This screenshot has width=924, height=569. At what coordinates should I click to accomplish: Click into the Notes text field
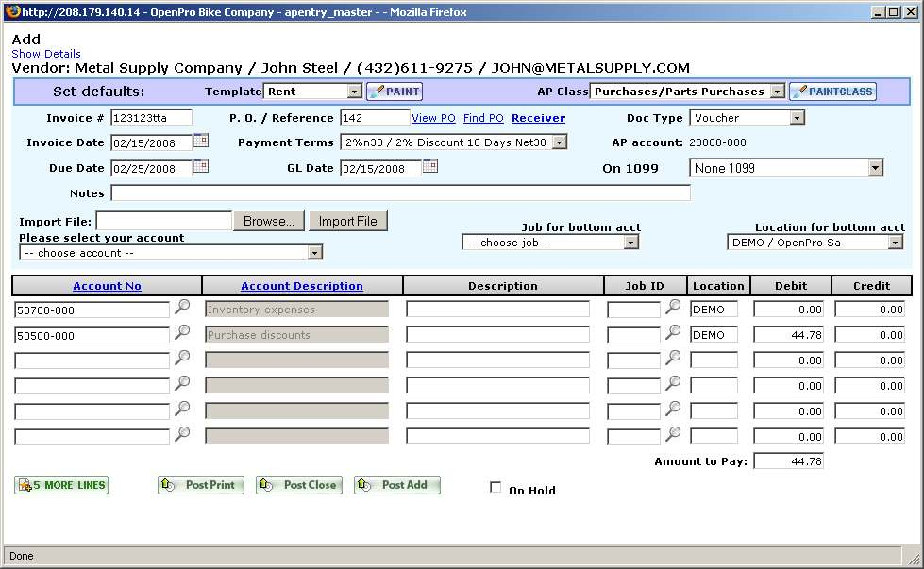(400, 193)
